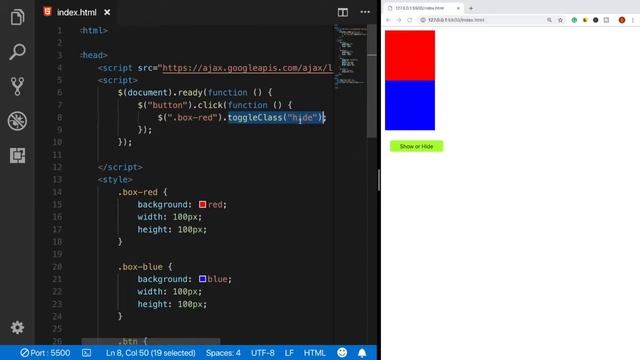
Task: Change indentation via Spaces: 4
Action: [x=223, y=353]
